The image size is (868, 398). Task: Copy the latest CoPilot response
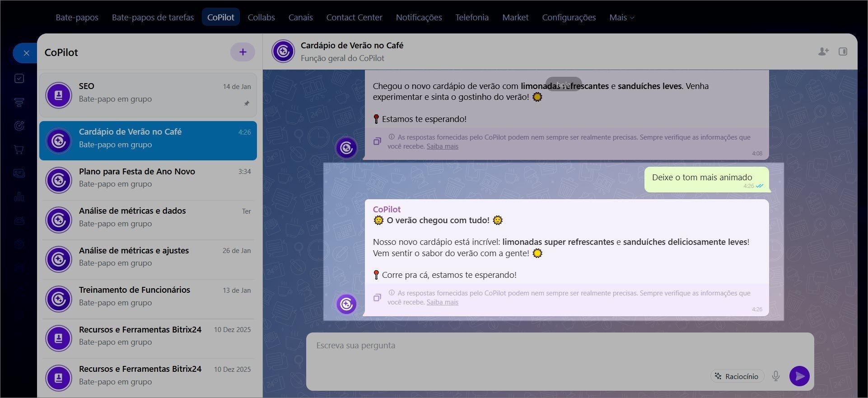[x=377, y=297]
